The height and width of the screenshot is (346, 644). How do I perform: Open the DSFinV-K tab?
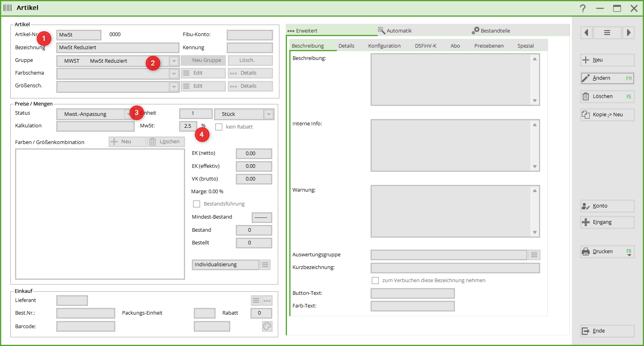pos(425,46)
